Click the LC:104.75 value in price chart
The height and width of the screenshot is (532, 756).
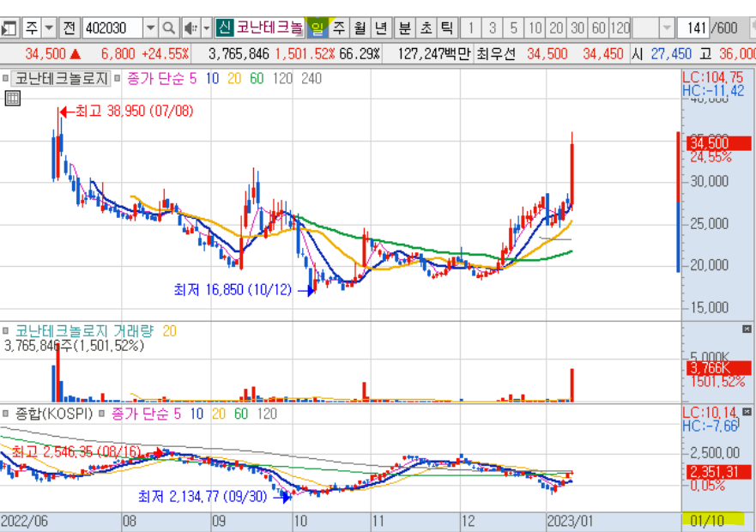click(712, 77)
